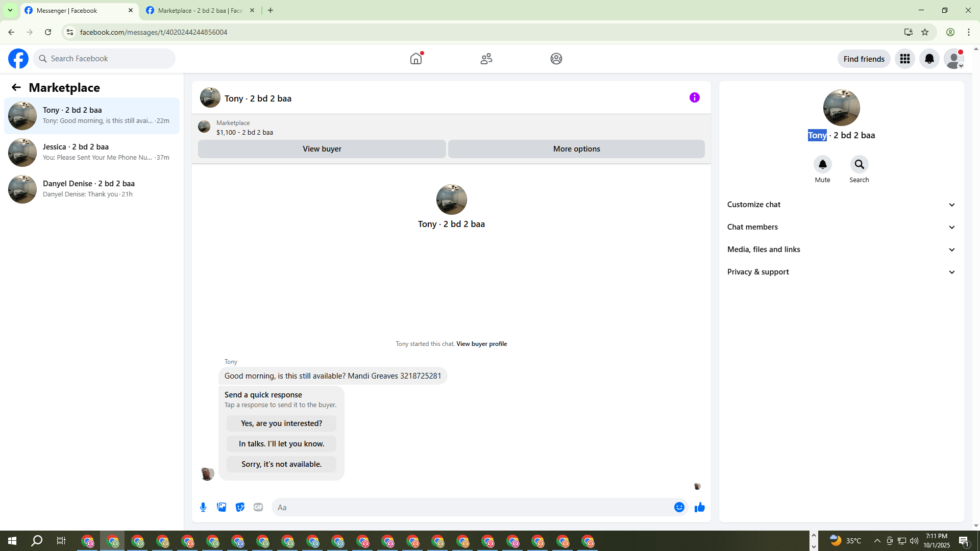Screen dimensions: 980x551
Task: Focus the browser address bar URL
Action: click(154, 32)
